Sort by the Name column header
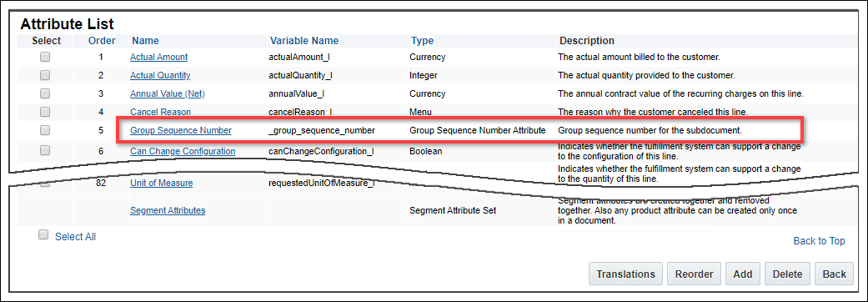868x302 pixels. click(x=146, y=40)
